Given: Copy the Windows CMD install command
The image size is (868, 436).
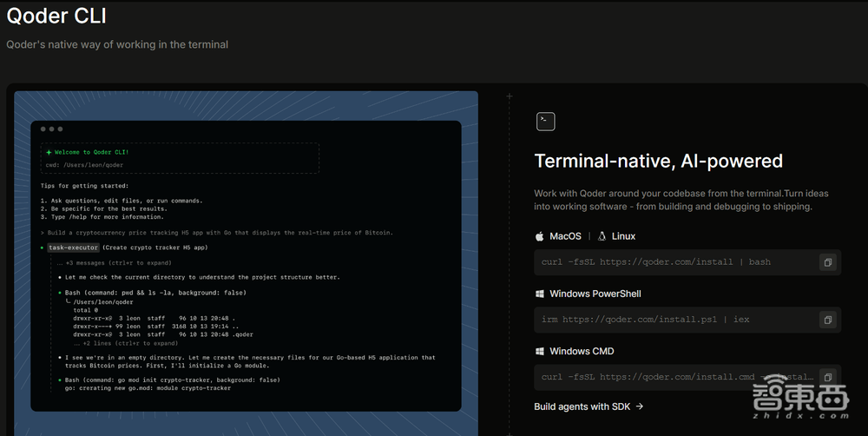Looking at the screenshot, I should [827, 377].
